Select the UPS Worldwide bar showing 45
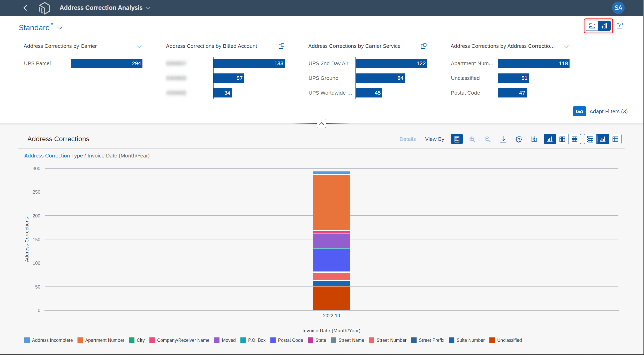This screenshot has height=355, width=644. [369, 93]
